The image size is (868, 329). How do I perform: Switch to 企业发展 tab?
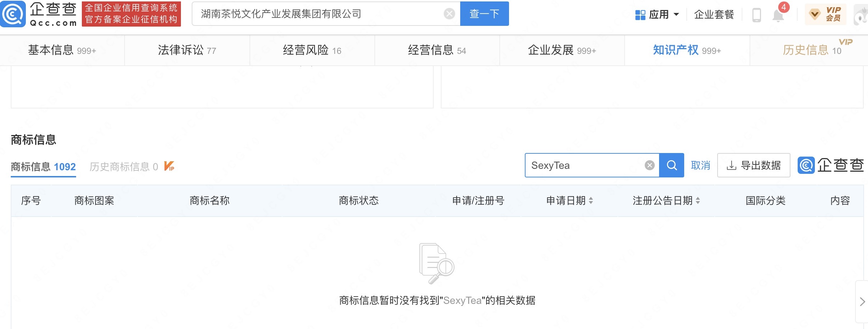click(562, 50)
